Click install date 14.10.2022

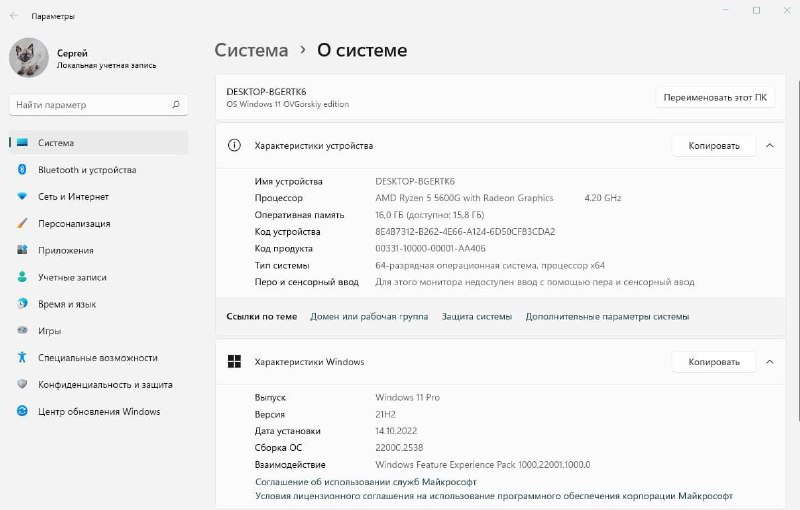(x=396, y=431)
